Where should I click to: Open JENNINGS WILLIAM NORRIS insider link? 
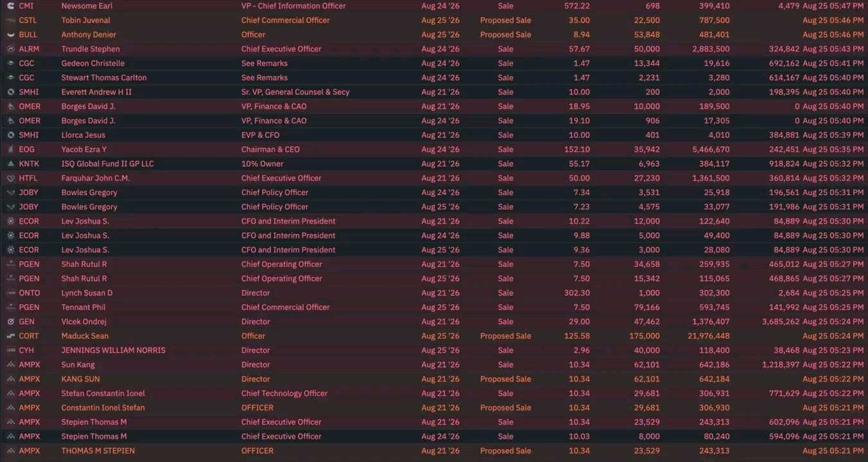click(x=114, y=350)
